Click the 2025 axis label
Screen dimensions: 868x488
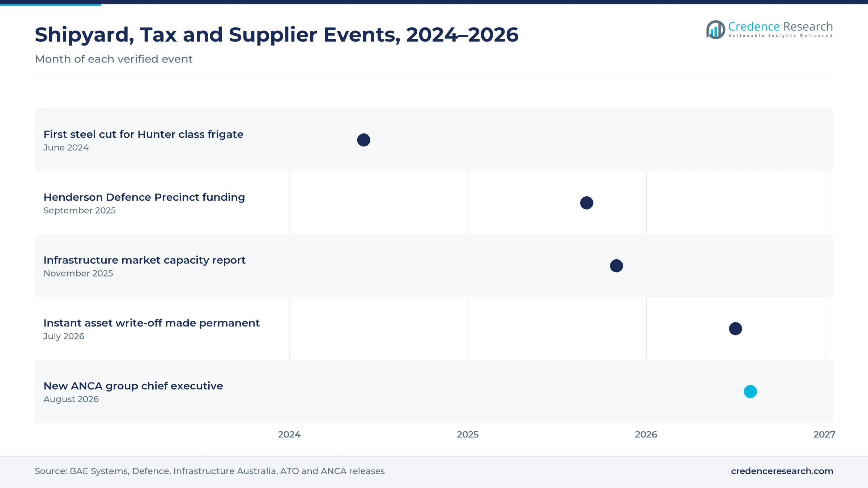tap(468, 435)
